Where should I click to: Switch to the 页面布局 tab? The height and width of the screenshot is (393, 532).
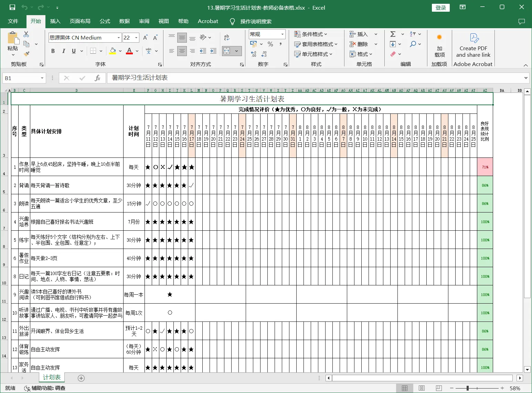coord(80,21)
